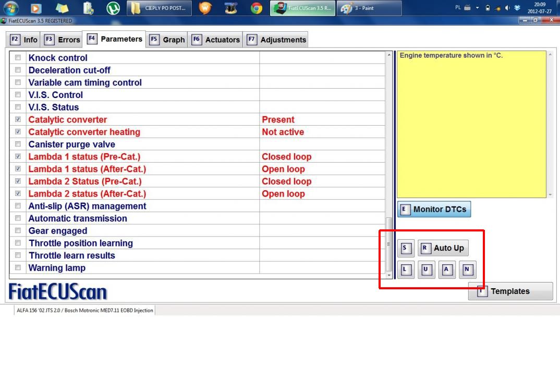Viewport: 560px width, 392px height.
Task: Click parameter list scroll up arrow
Action: tap(389, 55)
